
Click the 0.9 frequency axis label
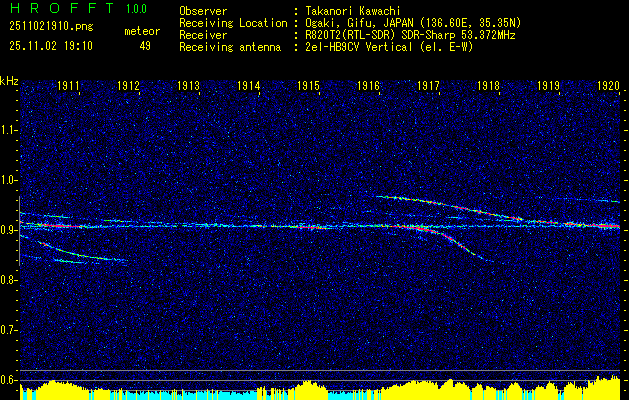(x=9, y=229)
